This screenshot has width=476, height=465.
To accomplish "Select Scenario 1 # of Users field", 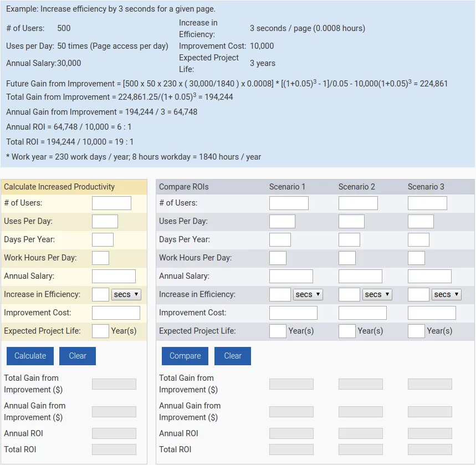I will tap(289, 203).
